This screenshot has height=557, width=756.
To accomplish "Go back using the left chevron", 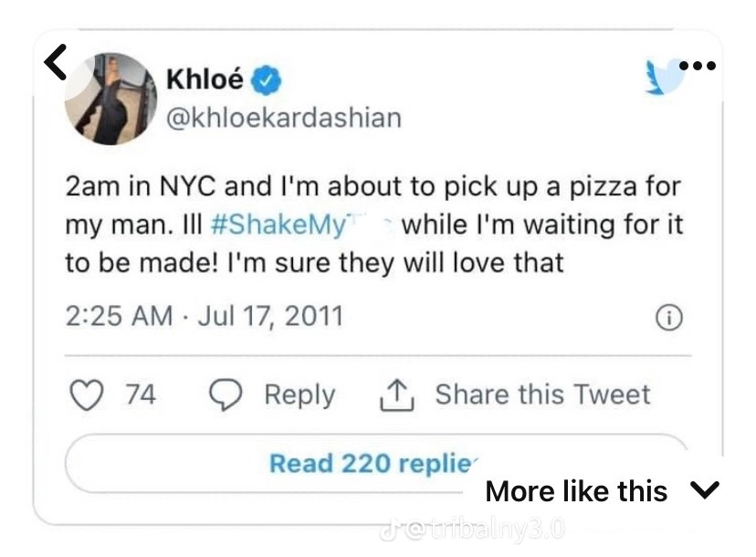I will [x=57, y=59].
